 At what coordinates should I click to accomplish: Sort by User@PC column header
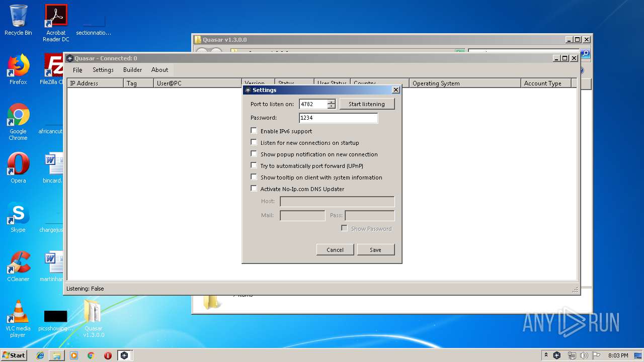(198, 83)
